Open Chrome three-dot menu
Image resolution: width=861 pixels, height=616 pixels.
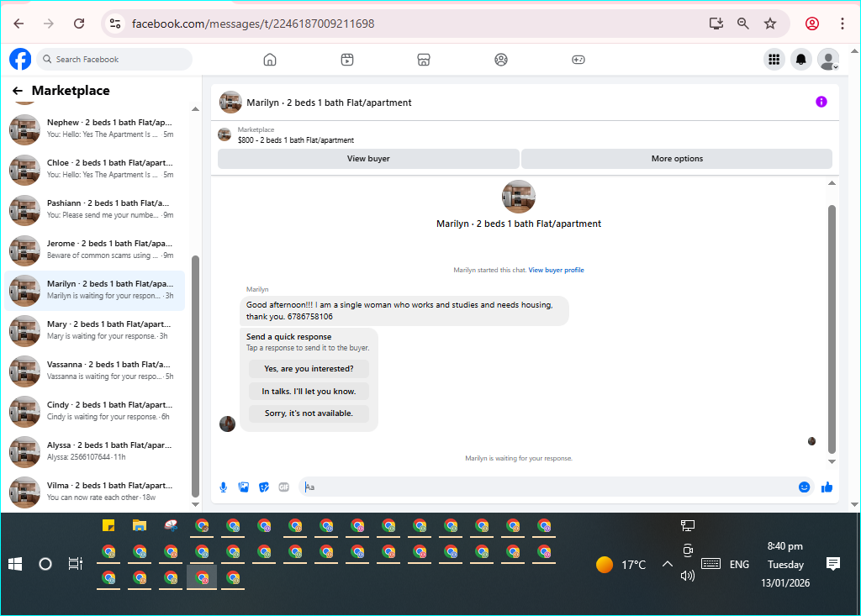point(843,24)
